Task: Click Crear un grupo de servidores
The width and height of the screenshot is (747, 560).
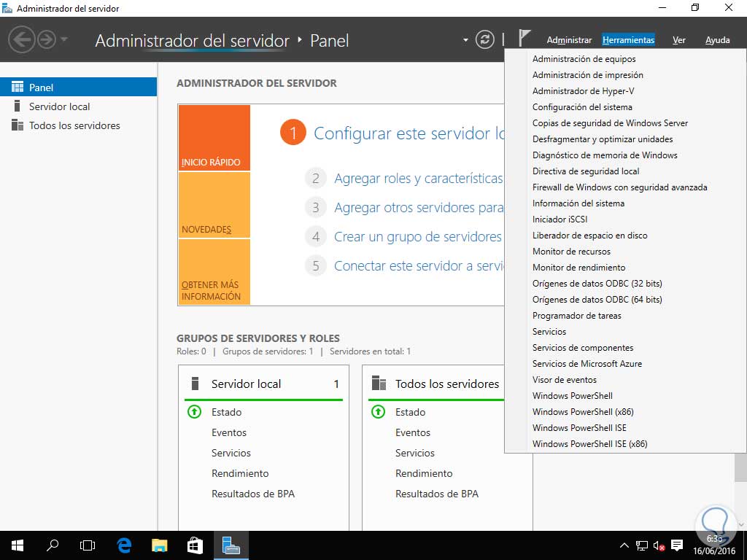Action: 418,236
